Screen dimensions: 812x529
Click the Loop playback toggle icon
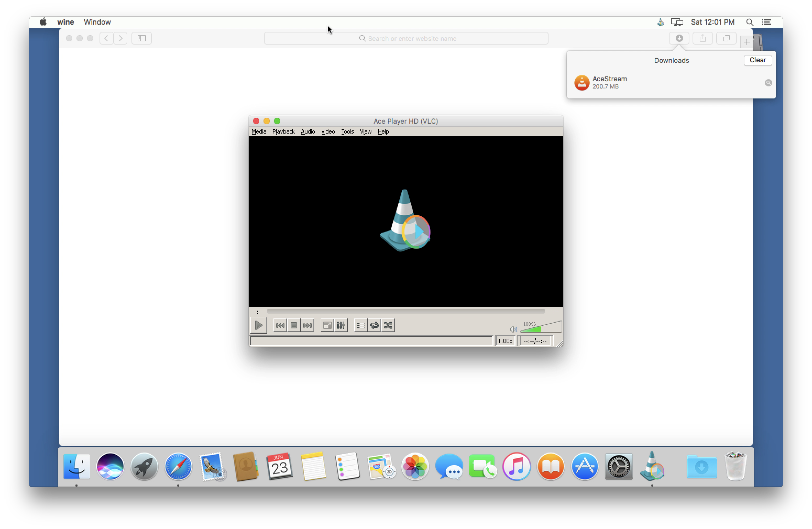pos(374,325)
